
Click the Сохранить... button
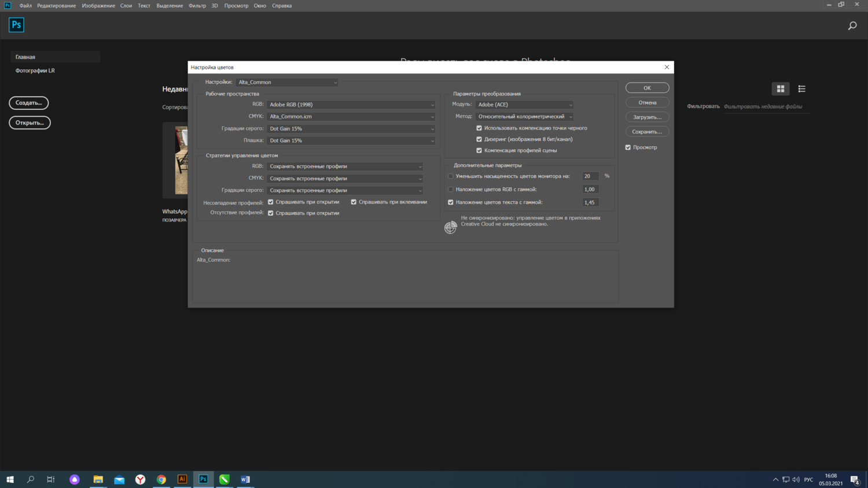point(647,132)
